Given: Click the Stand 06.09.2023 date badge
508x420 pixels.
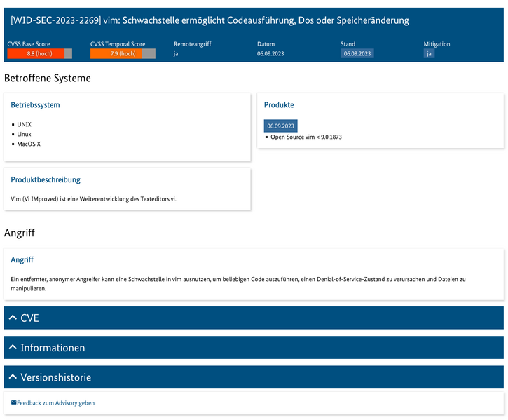Looking at the screenshot, I should (357, 53).
